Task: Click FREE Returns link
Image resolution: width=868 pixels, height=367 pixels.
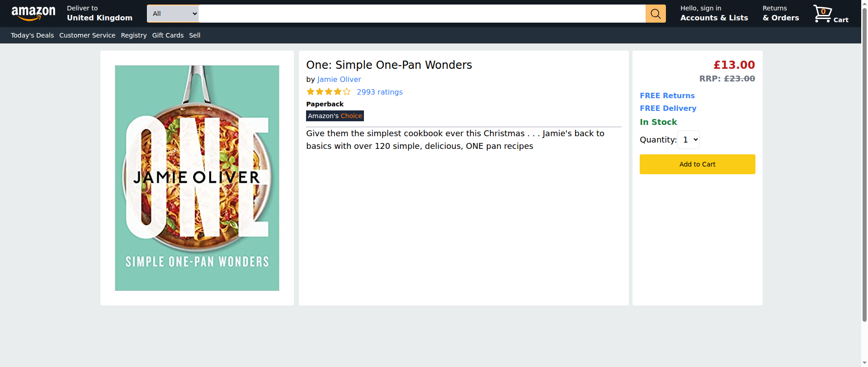Action: pos(667,95)
